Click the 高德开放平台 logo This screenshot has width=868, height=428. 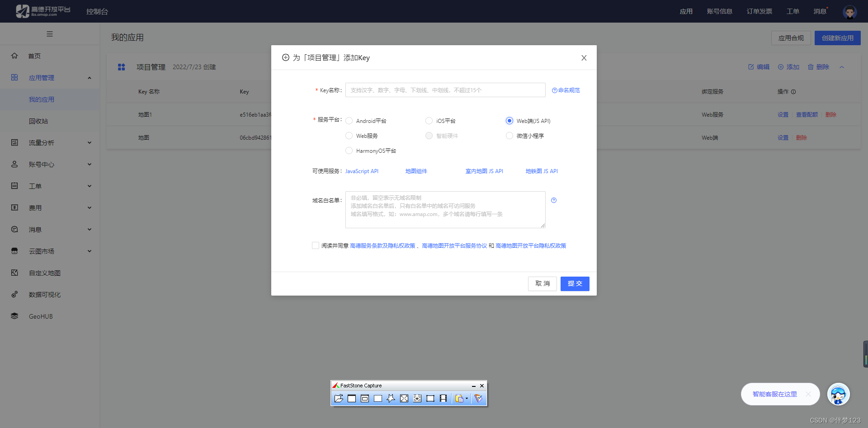click(43, 11)
